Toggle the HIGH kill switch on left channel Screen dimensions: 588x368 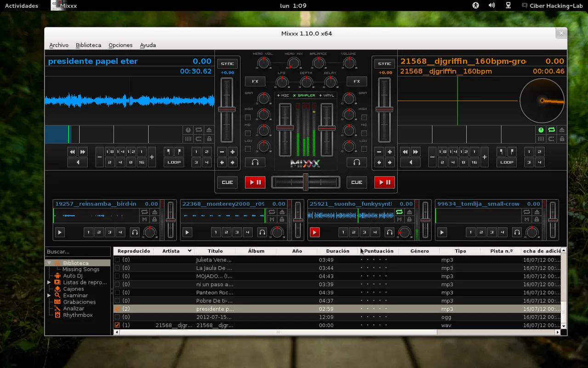[248, 117]
